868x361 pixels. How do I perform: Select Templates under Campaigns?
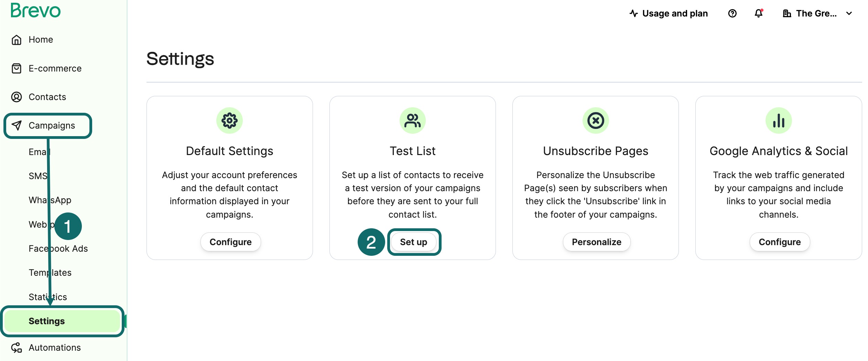50,273
